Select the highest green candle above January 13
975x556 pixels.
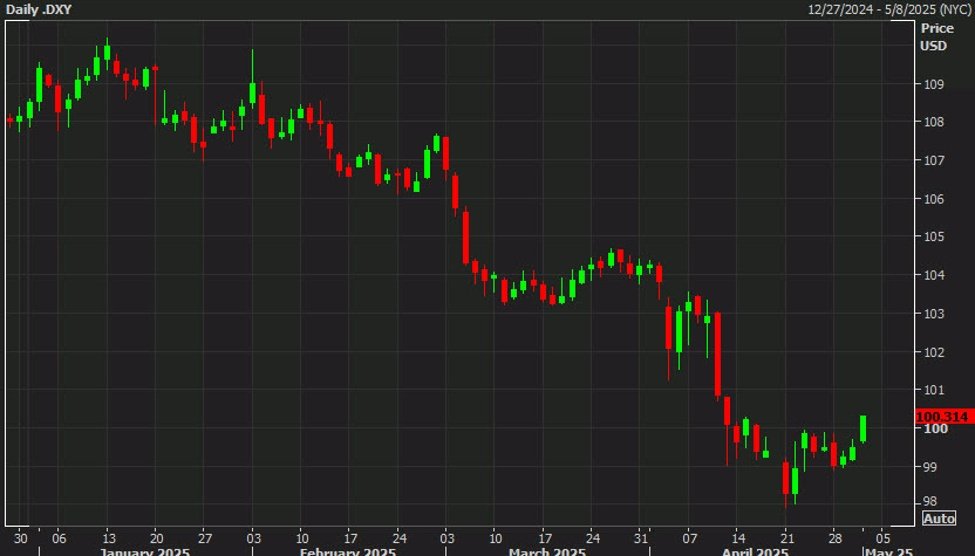(x=107, y=54)
